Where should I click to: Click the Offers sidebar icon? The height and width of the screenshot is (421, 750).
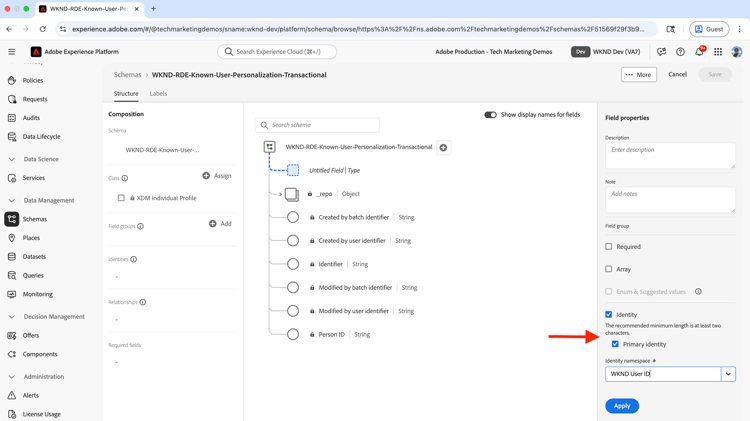pyautogui.click(x=12, y=335)
